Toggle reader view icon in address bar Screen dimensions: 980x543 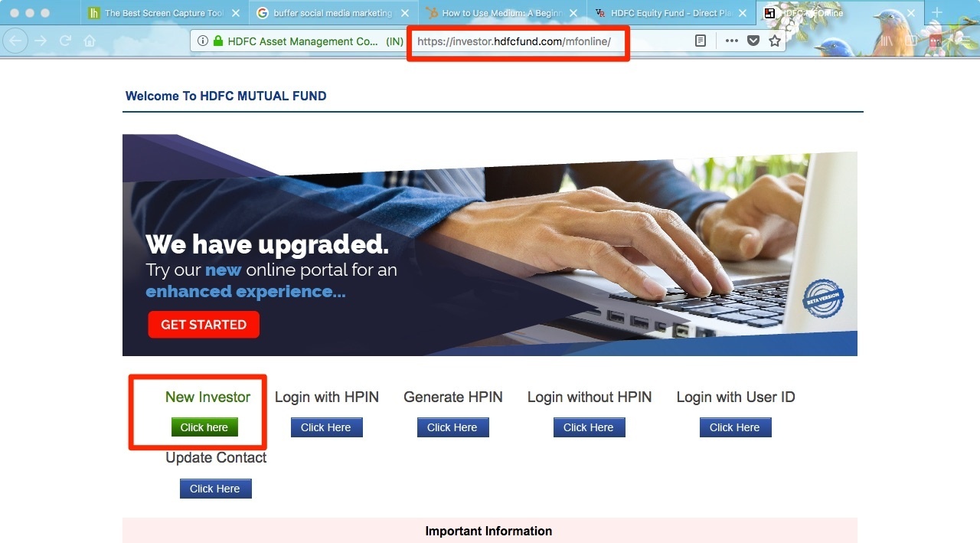[700, 41]
